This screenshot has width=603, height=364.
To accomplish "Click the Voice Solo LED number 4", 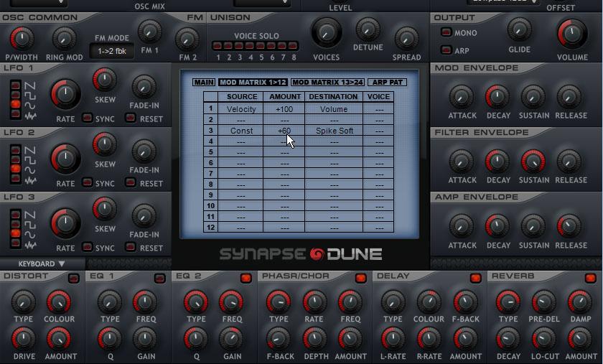I will click(x=250, y=46).
